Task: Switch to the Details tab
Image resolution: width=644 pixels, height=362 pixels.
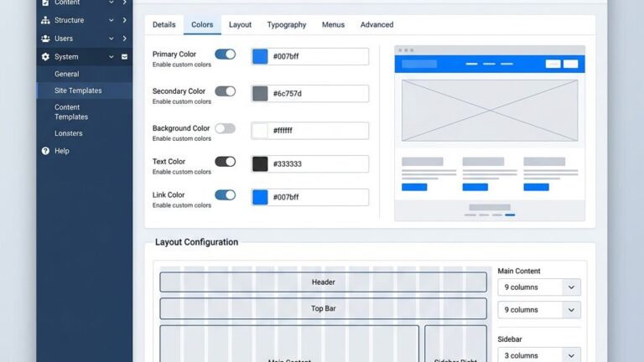Action: [x=164, y=24]
